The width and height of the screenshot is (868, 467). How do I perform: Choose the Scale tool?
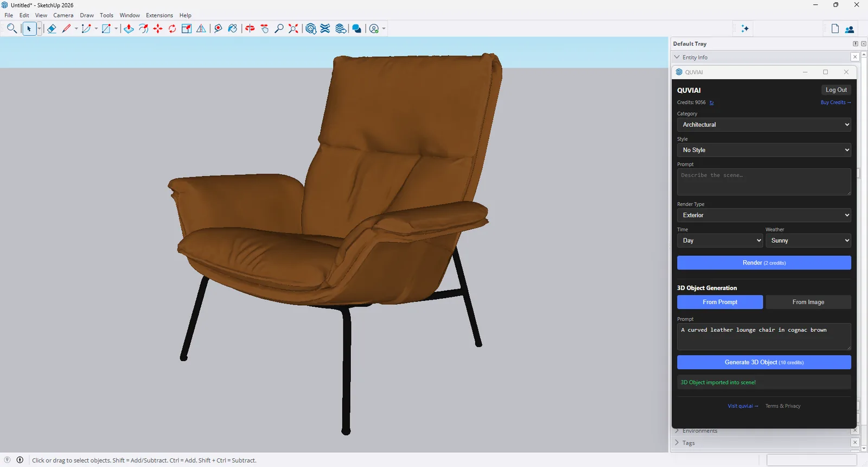[x=187, y=29]
